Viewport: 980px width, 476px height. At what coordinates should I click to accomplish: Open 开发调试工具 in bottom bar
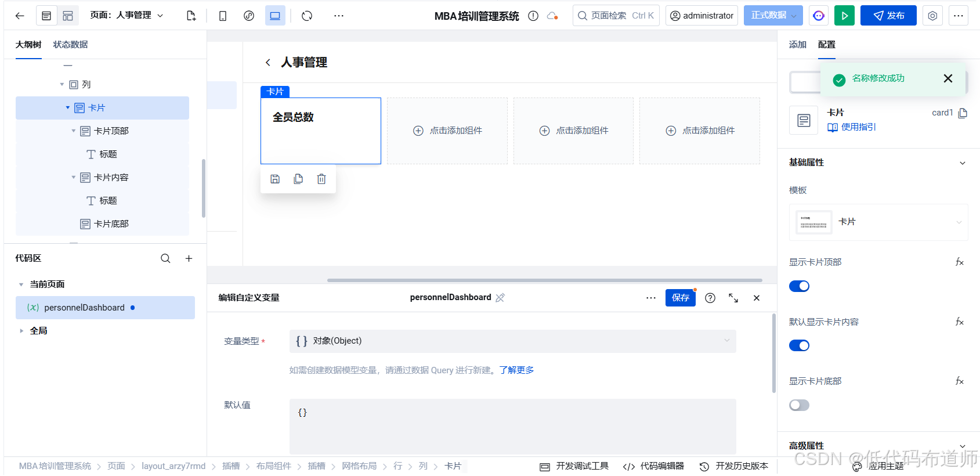coord(574,466)
